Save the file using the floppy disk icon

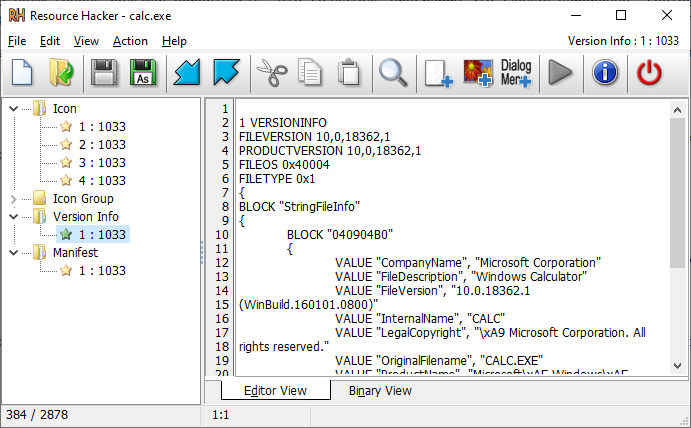104,73
